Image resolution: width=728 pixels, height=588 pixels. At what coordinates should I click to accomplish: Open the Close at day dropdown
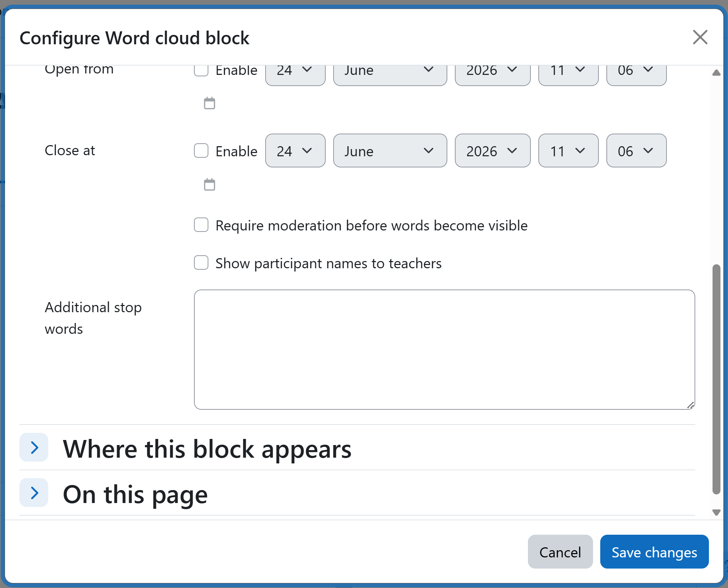point(295,151)
